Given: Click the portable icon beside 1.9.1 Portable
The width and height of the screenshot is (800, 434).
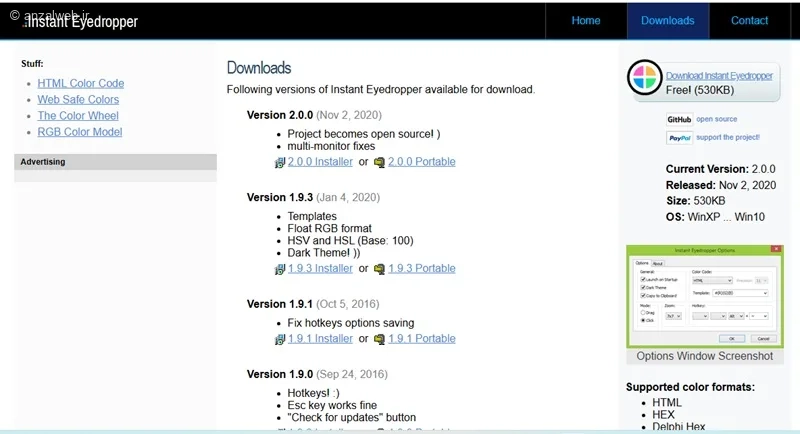Looking at the screenshot, I should (x=379, y=339).
